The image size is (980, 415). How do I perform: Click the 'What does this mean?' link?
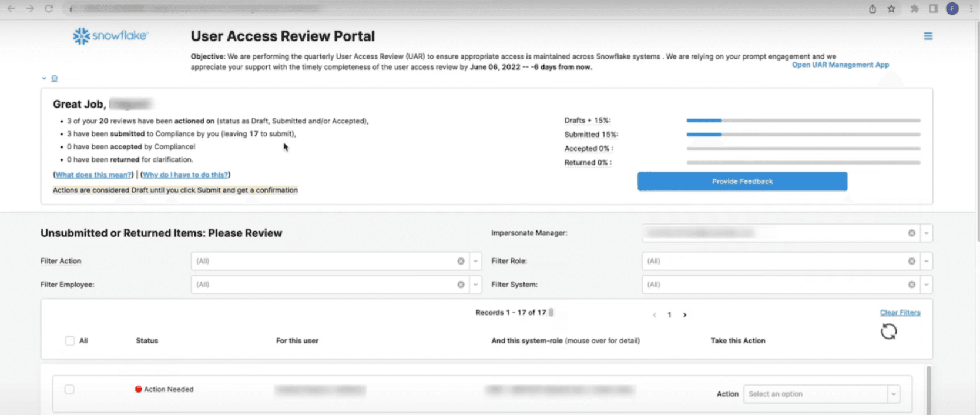(x=94, y=175)
